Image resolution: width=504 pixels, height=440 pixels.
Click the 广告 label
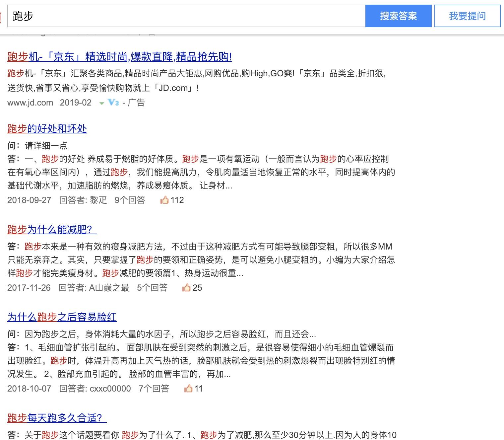pyautogui.click(x=136, y=103)
